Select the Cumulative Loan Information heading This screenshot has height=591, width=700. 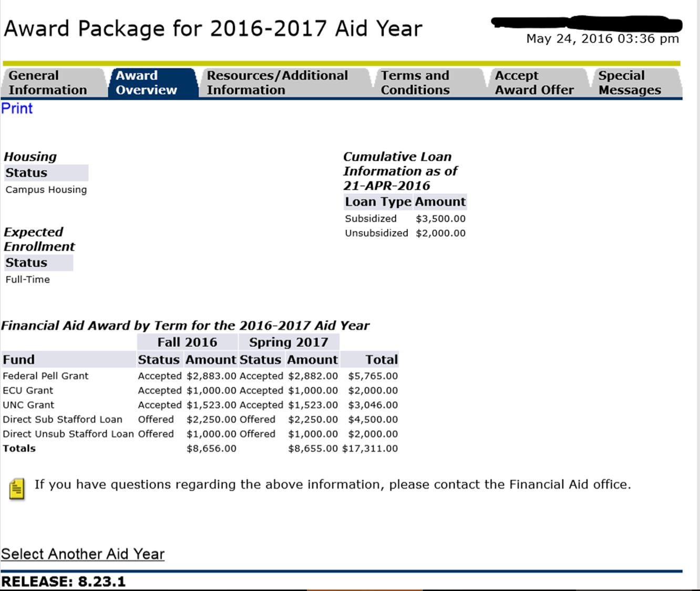point(400,171)
